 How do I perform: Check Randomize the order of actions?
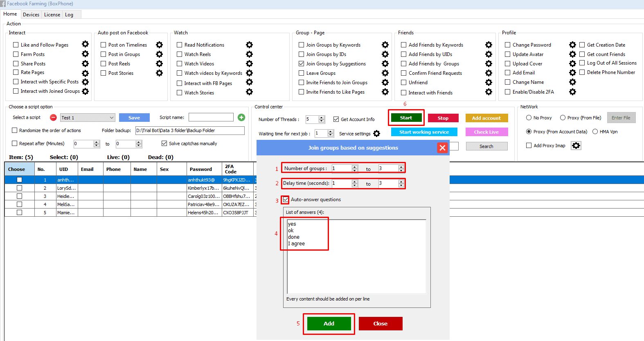[x=14, y=130]
